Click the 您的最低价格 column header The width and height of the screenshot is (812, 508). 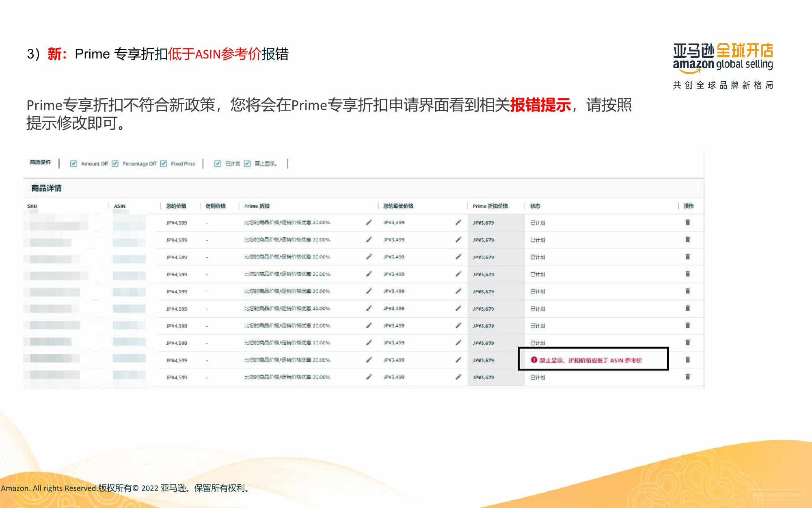(x=398, y=206)
